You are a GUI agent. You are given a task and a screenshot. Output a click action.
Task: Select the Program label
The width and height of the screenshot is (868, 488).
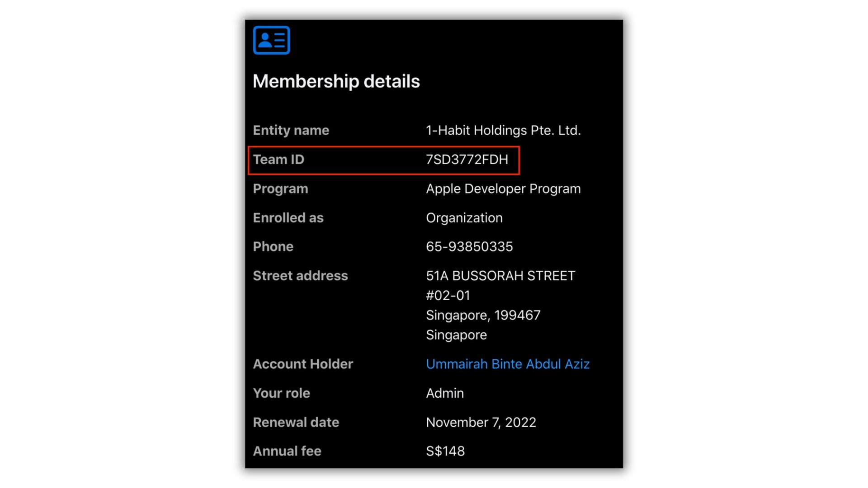tap(280, 188)
